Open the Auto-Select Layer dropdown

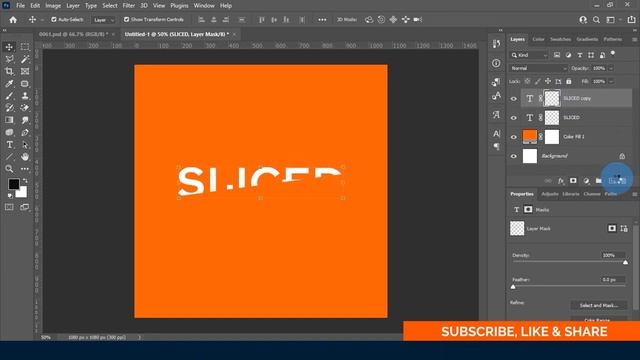coord(103,20)
